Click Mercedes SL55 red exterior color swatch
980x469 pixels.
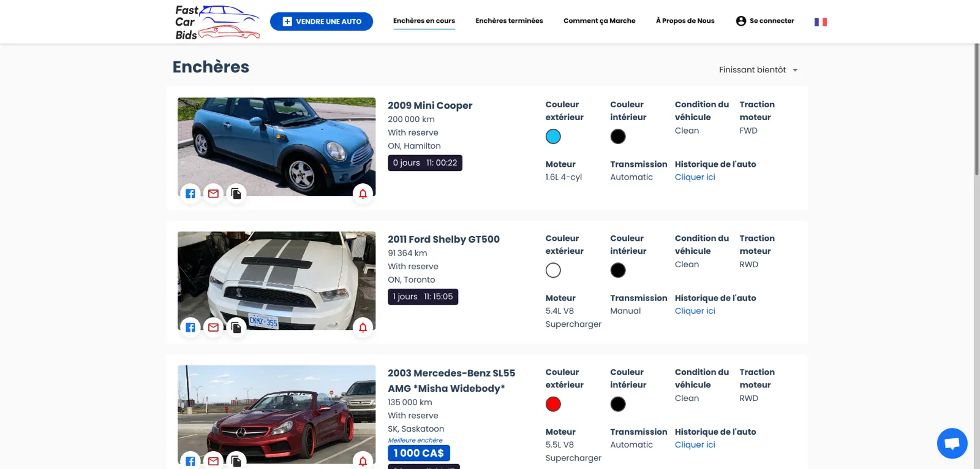(x=553, y=404)
